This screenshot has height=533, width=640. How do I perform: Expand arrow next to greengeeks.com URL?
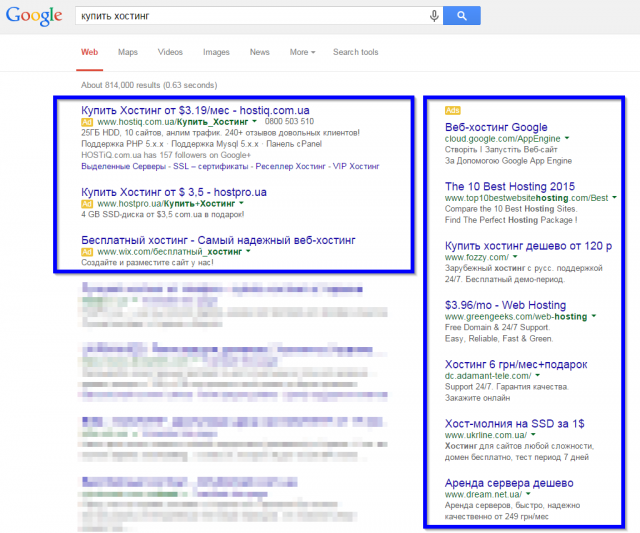pyautogui.click(x=594, y=316)
